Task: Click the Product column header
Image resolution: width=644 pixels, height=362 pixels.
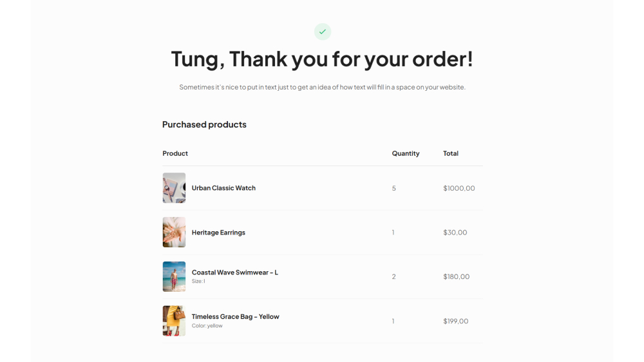Action: pyautogui.click(x=175, y=153)
